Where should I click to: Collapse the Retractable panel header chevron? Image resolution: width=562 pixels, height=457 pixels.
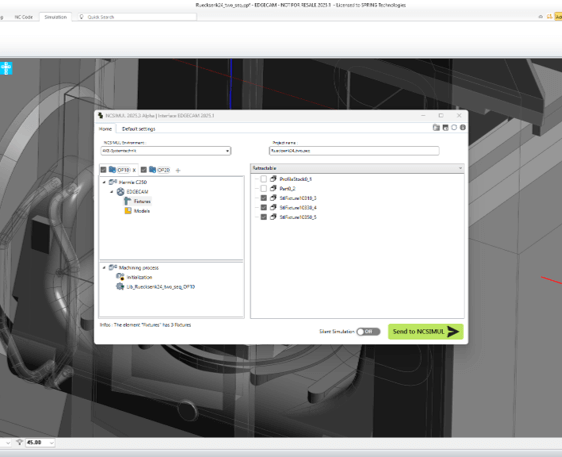pos(461,168)
